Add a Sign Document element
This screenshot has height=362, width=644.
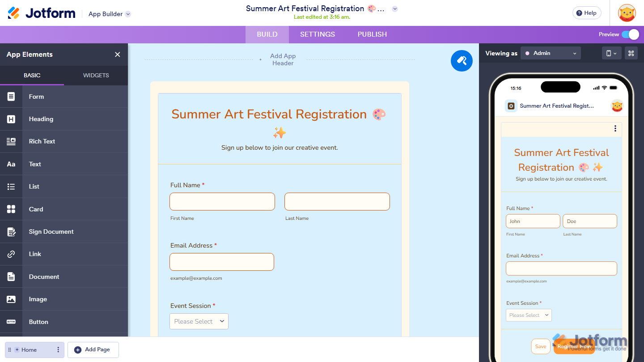click(x=51, y=232)
